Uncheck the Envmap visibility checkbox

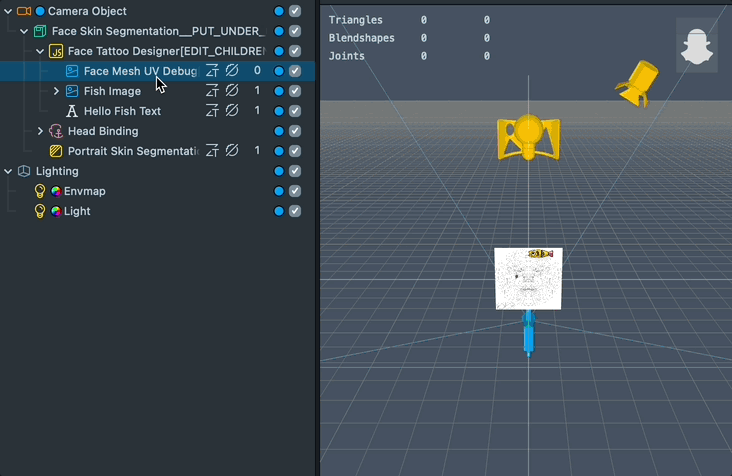click(295, 191)
